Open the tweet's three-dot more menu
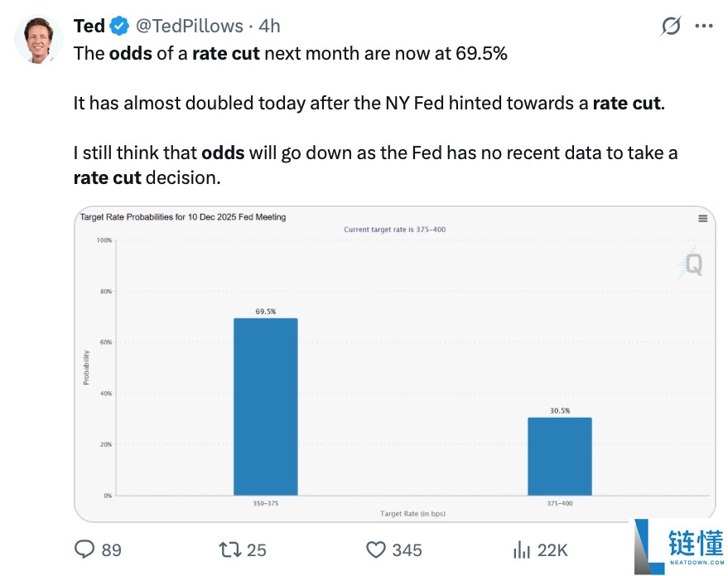Screen dimensions: 728x576 pyautogui.click(x=704, y=26)
